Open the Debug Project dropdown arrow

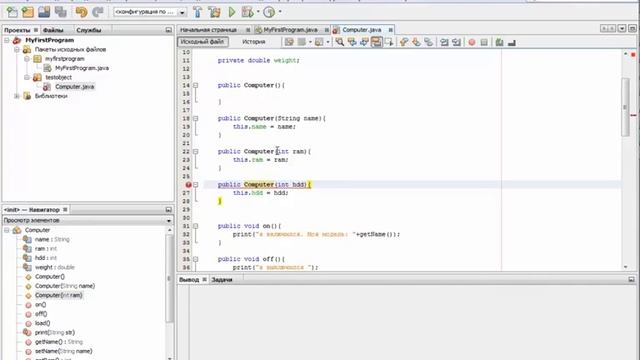point(258,12)
